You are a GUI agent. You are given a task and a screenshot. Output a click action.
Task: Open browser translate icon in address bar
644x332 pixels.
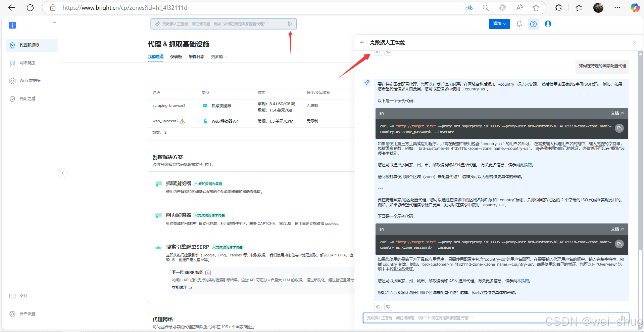tap(469, 8)
